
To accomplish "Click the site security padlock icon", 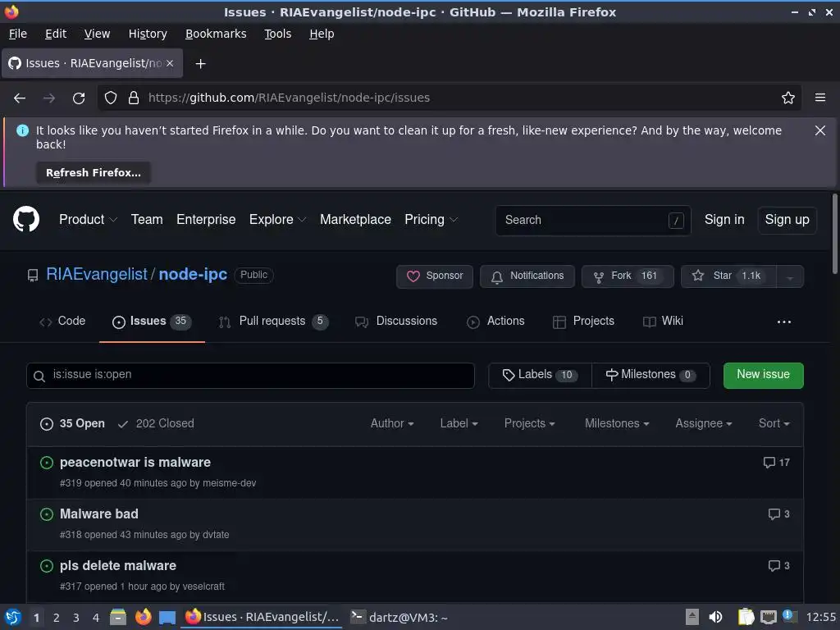I will point(134,98).
